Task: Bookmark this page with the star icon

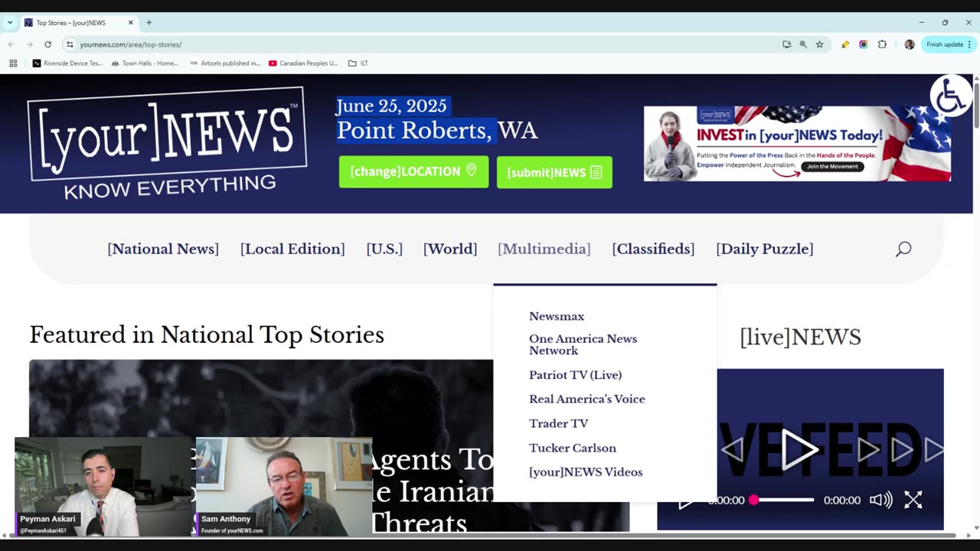Action: click(x=819, y=44)
